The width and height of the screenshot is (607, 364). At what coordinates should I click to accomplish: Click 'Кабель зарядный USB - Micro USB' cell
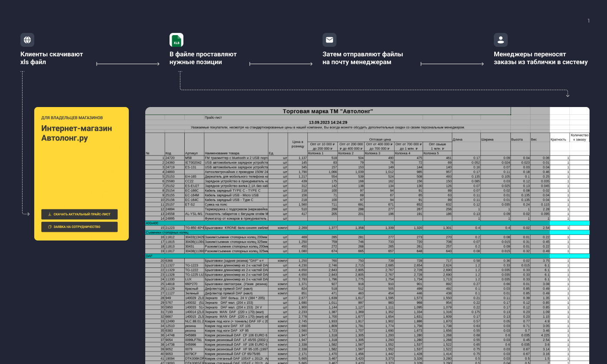coord(236,195)
